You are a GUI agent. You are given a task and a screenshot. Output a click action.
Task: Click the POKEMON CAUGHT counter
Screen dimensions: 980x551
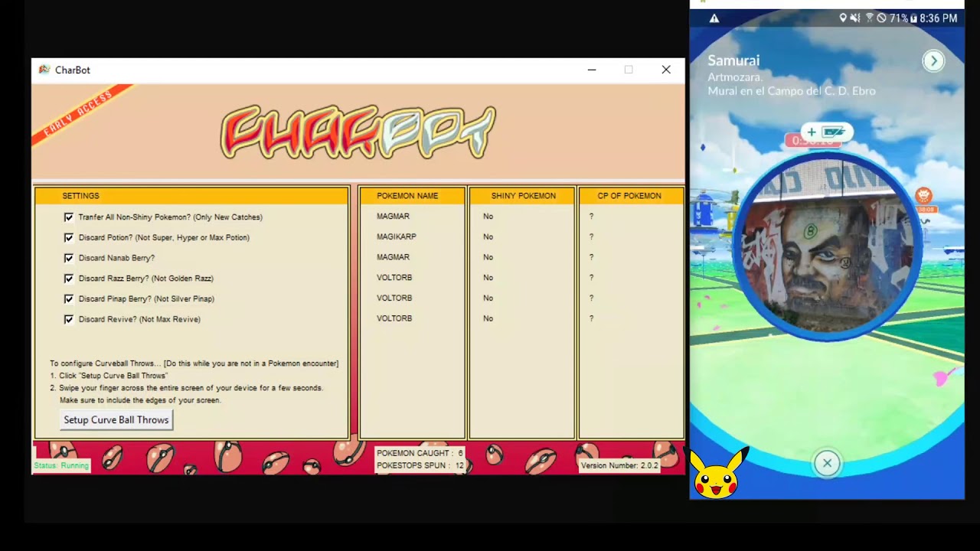coord(420,453)
